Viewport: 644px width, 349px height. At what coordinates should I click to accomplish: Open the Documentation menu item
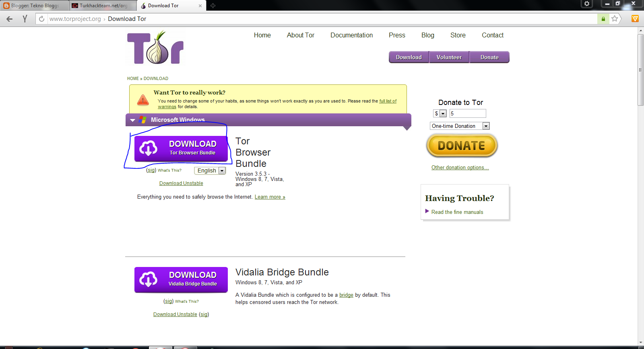click(x=352, y=35)
